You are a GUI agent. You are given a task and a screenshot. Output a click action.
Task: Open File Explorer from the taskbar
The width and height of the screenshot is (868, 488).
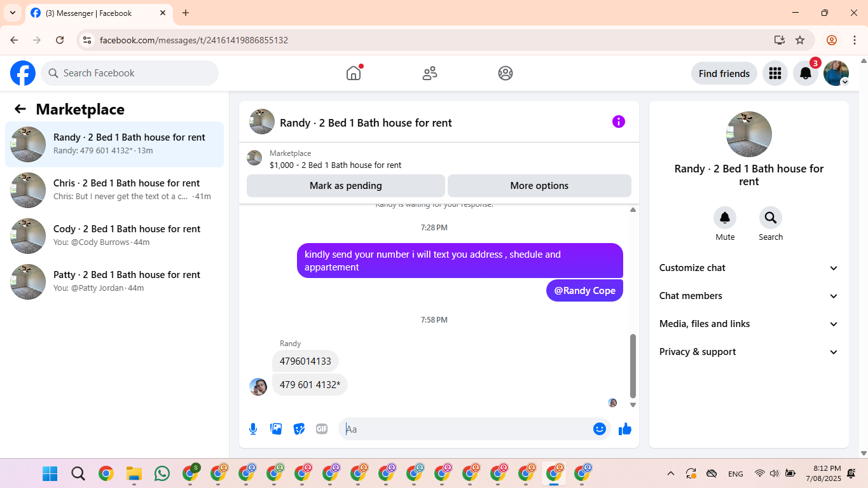coord(134,473)
